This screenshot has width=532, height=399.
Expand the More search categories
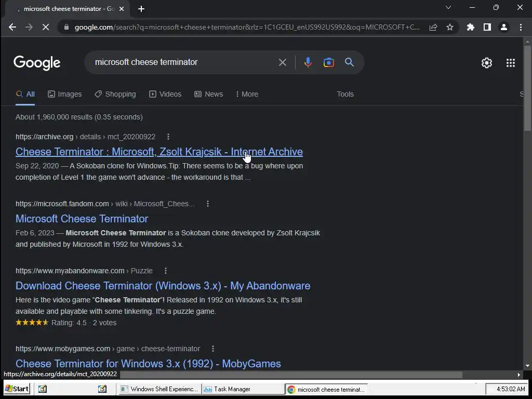click(x=247, y=95)
